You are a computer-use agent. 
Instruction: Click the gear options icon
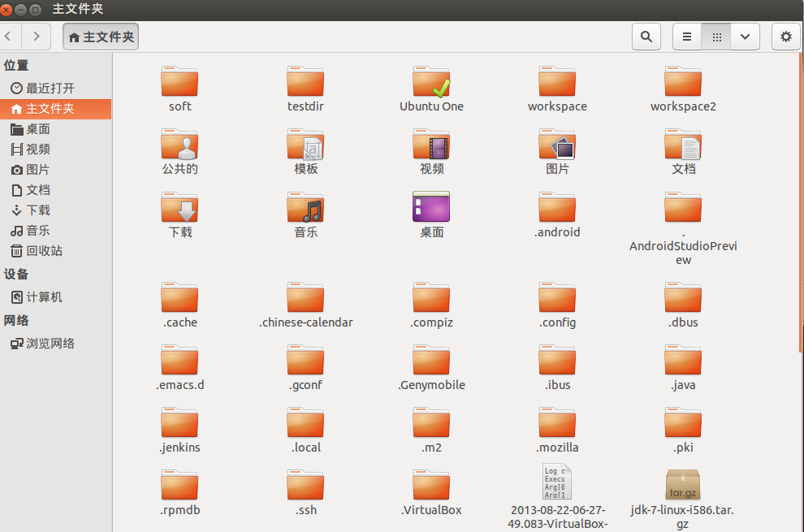pyautogui.click(x=785, y=37)
